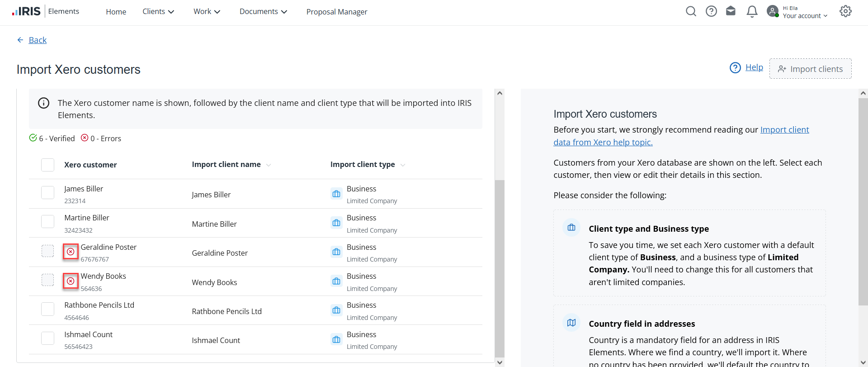This screenshot has width=868, height=367.
Task: Click the business icon in Ishmael Count row
Action: (336, 339)
